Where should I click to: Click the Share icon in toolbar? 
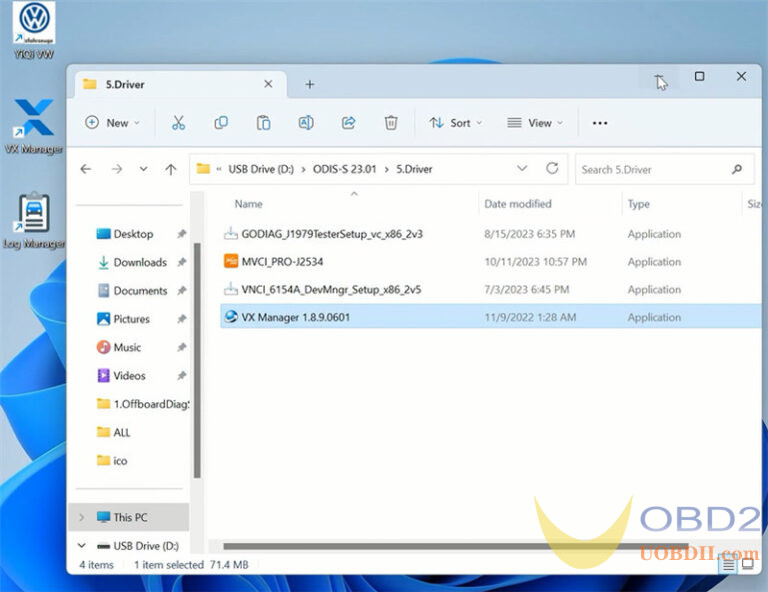[348, 123]
